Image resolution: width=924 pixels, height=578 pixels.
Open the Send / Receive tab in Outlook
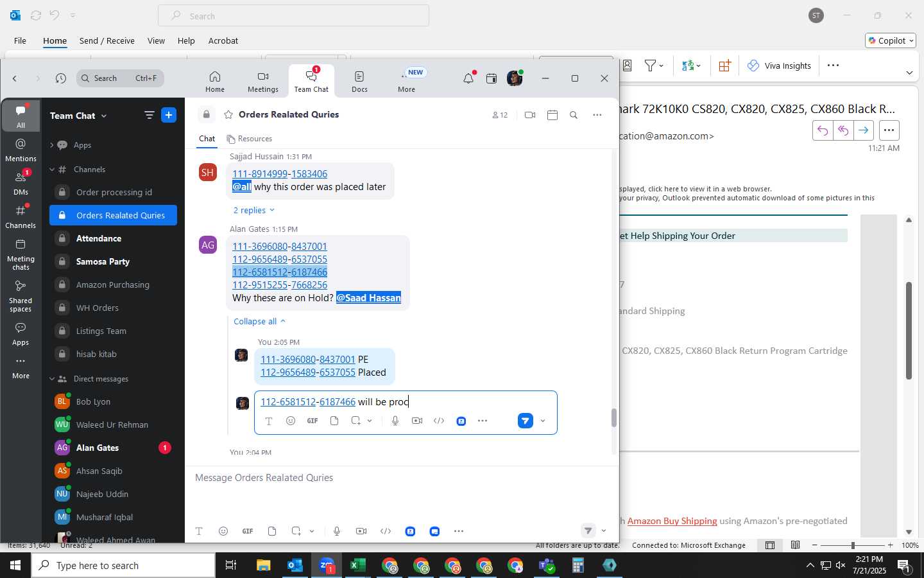tap(107, 40)
